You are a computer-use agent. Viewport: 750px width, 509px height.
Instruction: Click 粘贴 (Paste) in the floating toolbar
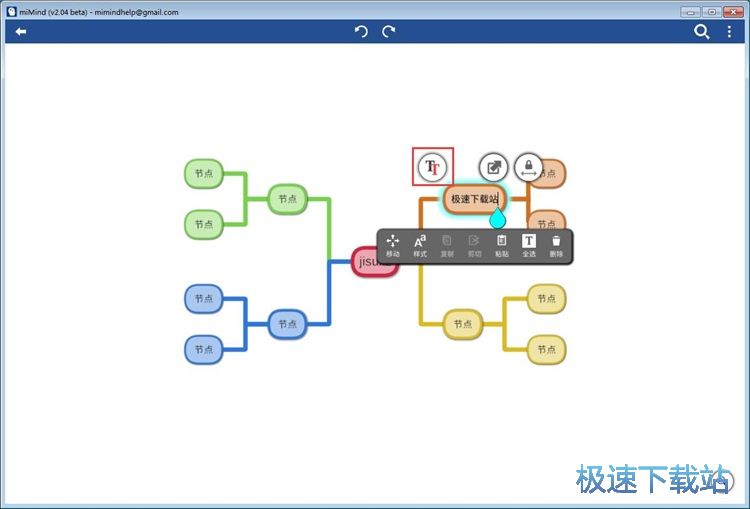(501, 246)
